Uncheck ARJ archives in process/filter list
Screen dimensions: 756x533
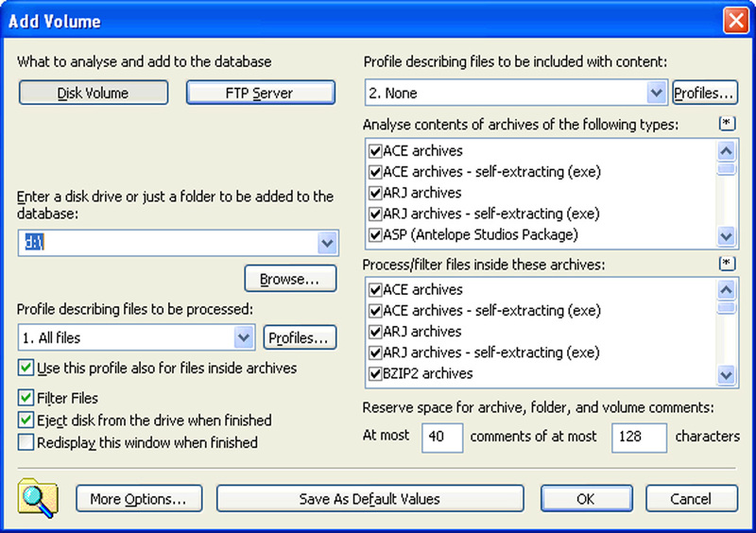tap(375, 332)
